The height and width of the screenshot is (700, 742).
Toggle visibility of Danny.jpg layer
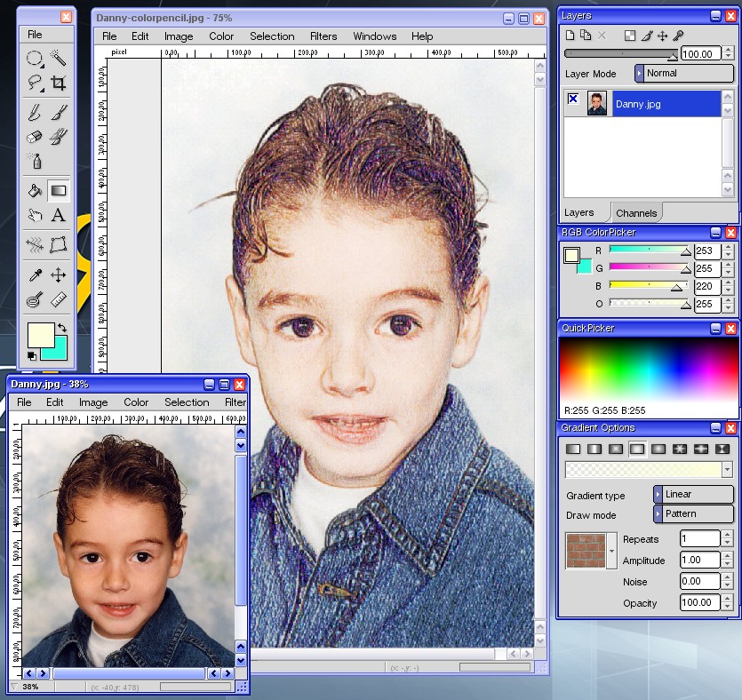point(573,99)
